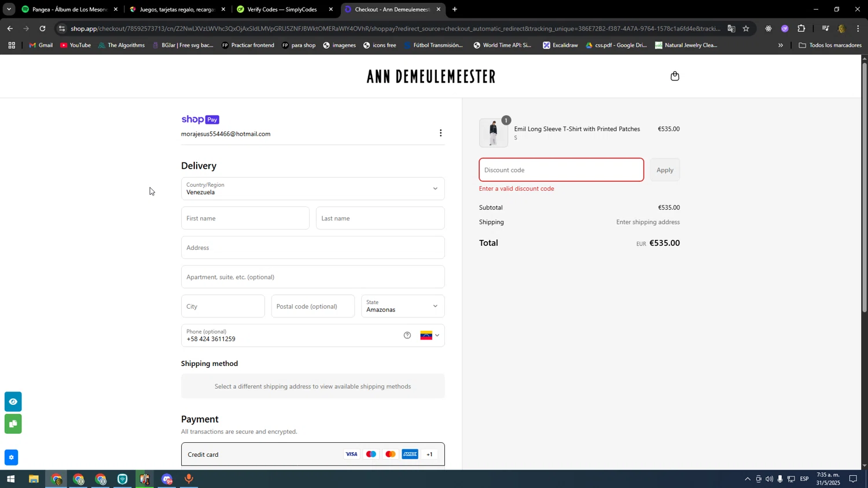Open the Venezuela flag phone country selector
This screenshot has width=868, height=488.
430,335
